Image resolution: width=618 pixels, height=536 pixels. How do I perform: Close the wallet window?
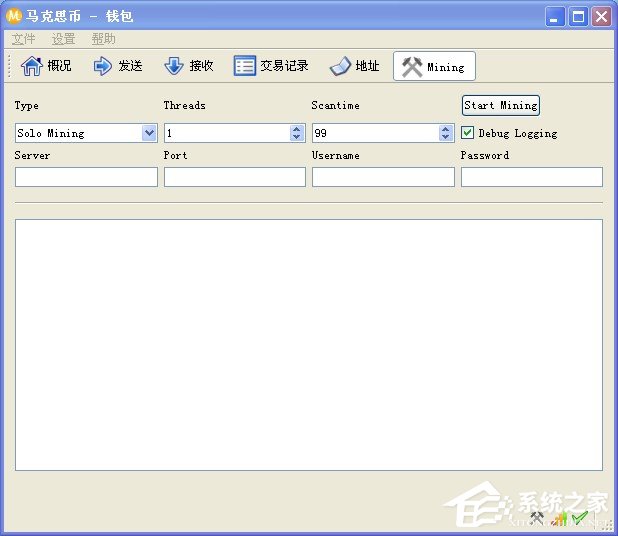click(601, 17)
